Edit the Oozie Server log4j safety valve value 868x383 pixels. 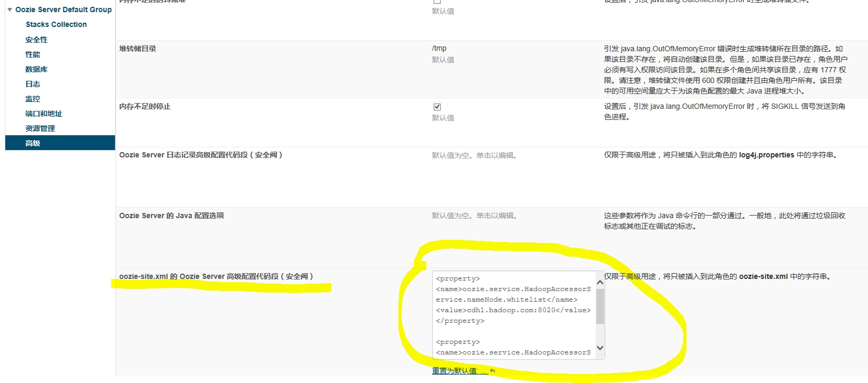[x=474, y=155]
